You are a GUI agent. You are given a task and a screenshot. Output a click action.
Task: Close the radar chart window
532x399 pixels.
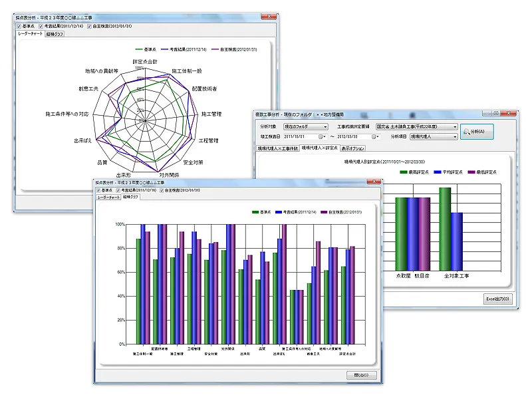(269, 16)
